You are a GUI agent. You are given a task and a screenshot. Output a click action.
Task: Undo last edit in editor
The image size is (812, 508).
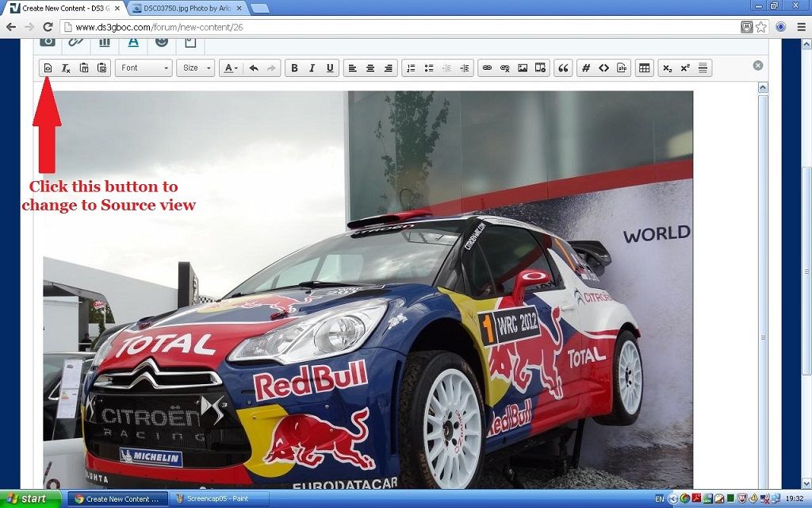[254, 68]
